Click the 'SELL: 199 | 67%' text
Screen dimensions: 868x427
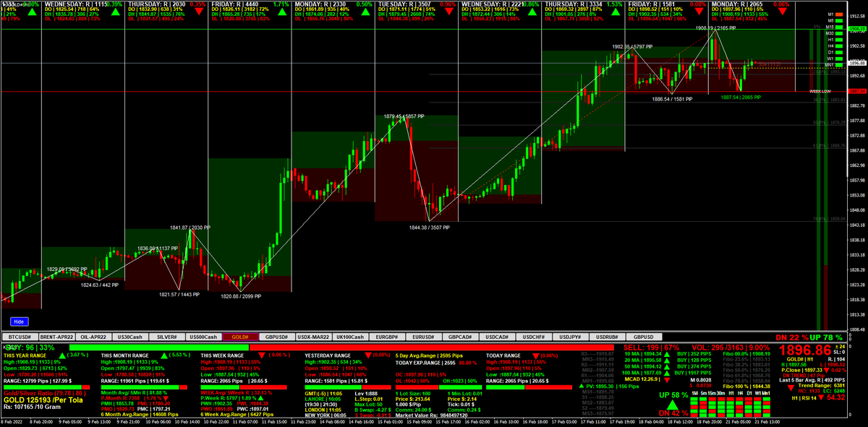652,348
